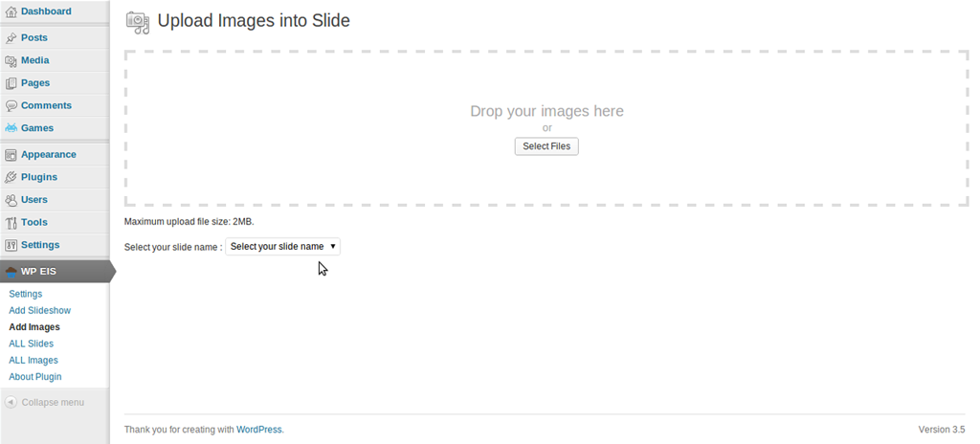The image size is (980, 444).
Task: Open the Media icon in sidebar
Action: (11, 60)
